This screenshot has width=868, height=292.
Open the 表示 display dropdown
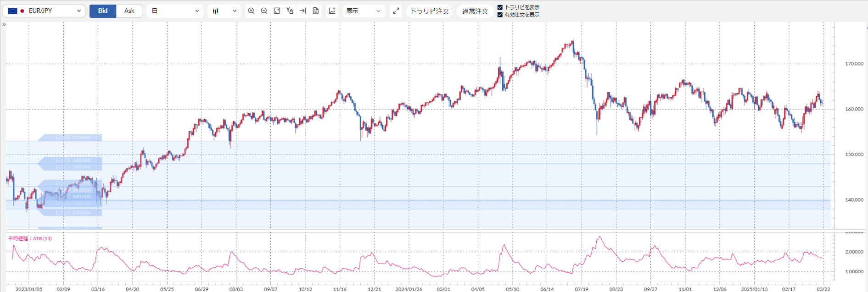364,11
